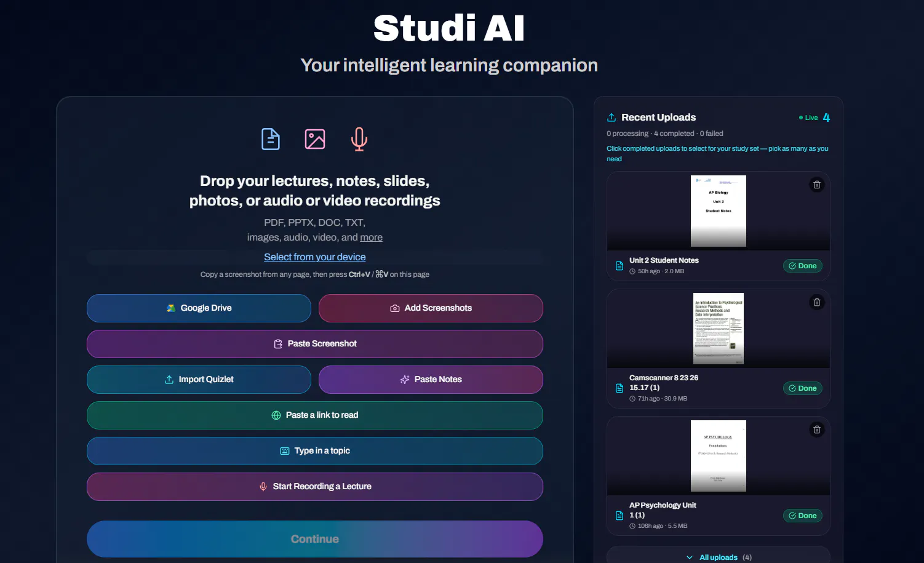
Task: Click the '106h ago · 5.5 MB' text
Action: point(663,526)
